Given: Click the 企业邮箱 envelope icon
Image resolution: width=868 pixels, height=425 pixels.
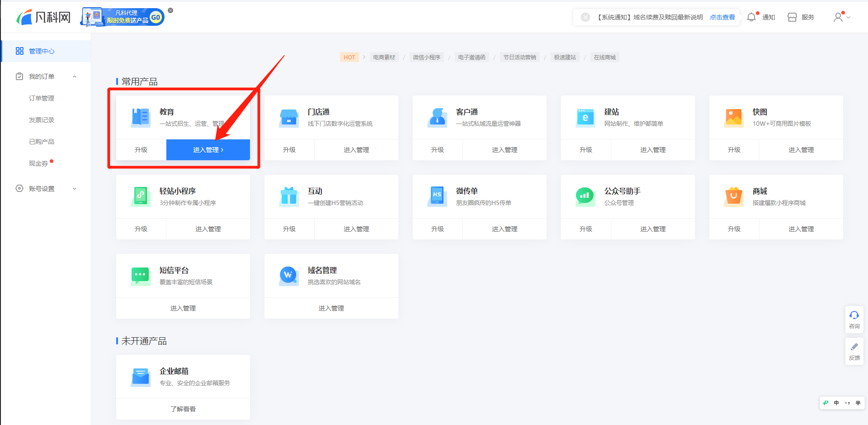Looking at the screenshot, I should (x=141, y=377).
